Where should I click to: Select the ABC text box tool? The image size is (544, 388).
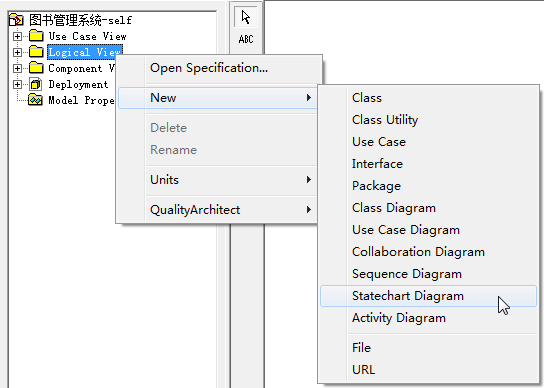pyautogui.click(x=246, y=39)
